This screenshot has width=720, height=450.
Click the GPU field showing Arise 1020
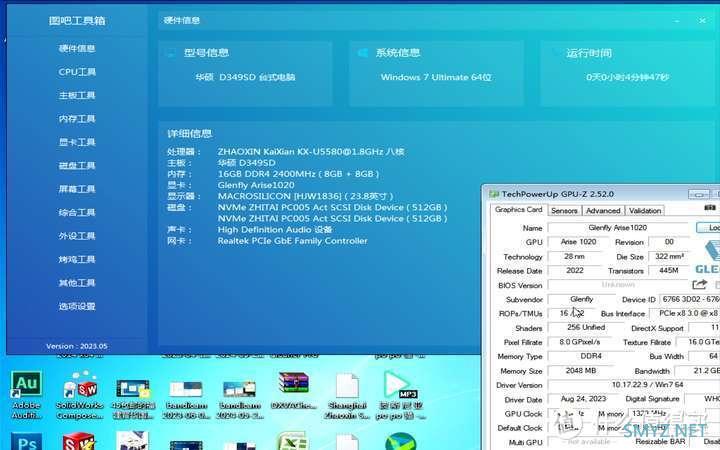pos(579,242)
